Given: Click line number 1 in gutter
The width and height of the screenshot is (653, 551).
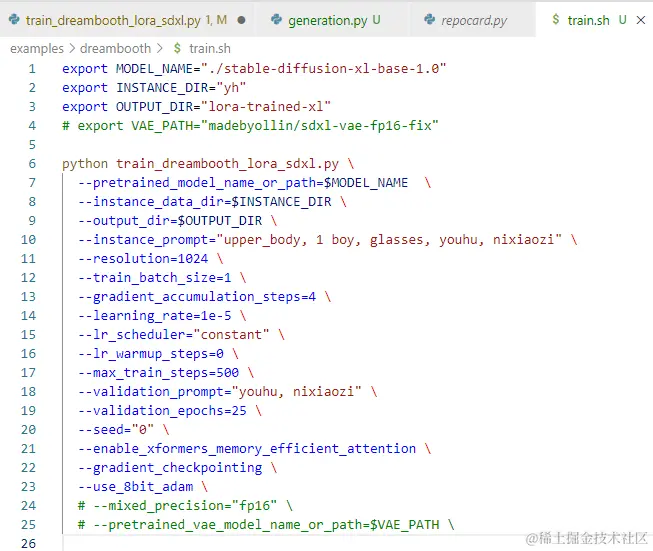Looking at the screenshot, I should tap(32, 69).
